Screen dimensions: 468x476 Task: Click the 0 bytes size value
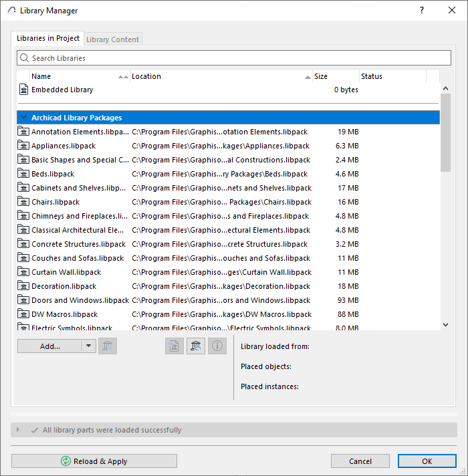pos(346,90)
